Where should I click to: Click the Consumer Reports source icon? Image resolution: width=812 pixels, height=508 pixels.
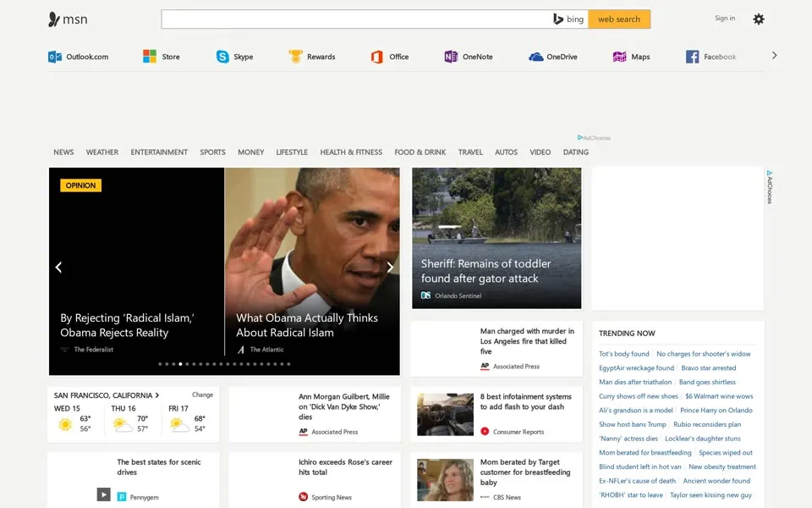click(x=485, y=431)
